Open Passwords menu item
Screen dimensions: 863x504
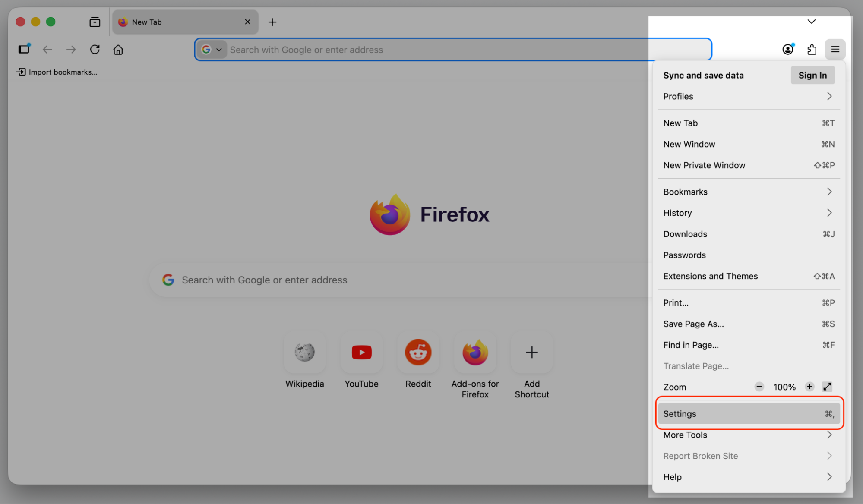tap(749, 255)
